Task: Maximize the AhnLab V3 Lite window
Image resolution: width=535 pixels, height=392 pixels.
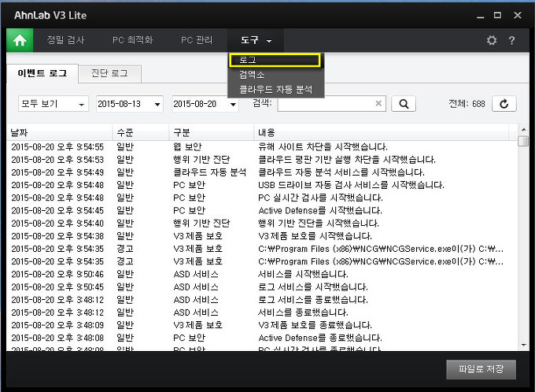Action: pyautogui.click(x=497, y=16)
